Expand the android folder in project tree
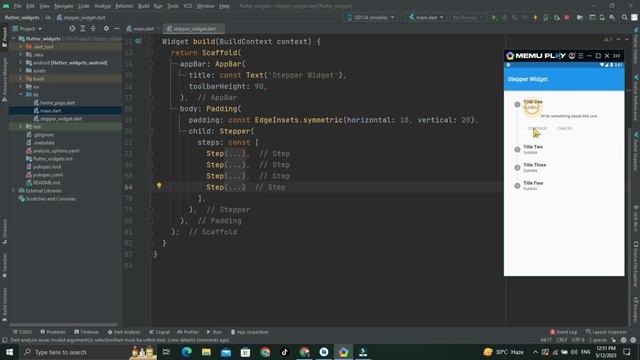The image size is (640, 360). pyautogui.click(x=20, y=62)
